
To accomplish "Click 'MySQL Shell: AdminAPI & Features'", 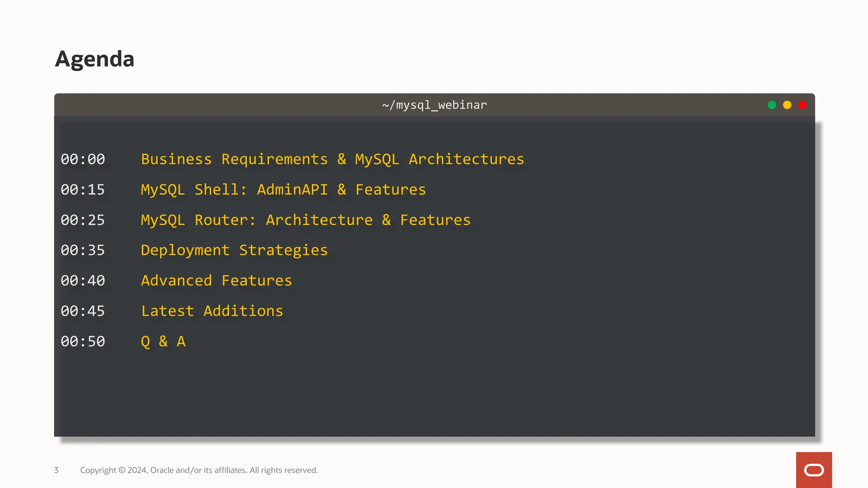I will pos(283,190).
